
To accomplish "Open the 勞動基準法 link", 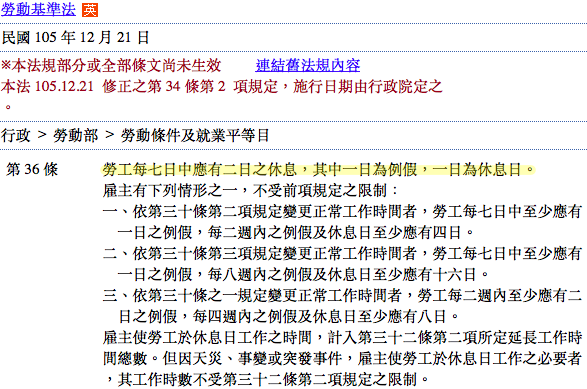I will tap(38, 10).
